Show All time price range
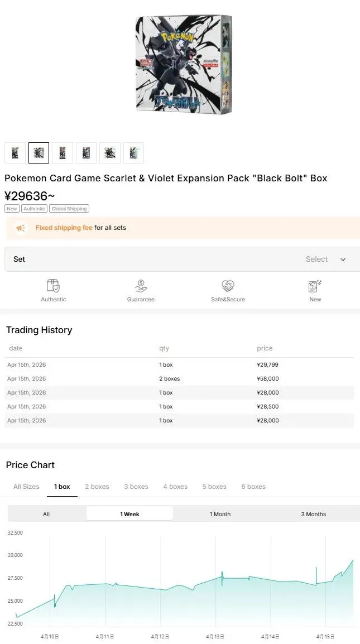Viewport: 360px width, 644px height. pyautogui.click(x=46, y=514)
